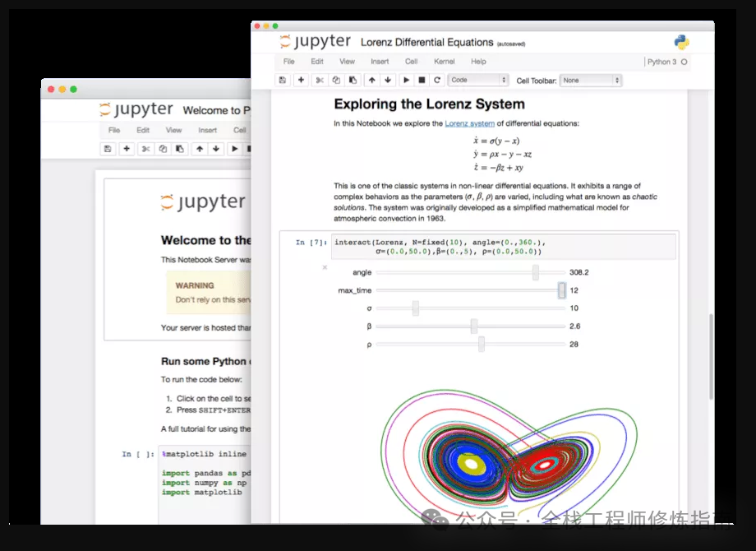This screenshot has width=756, height=551.
Task: Open the Edit menu in the Lorenz notebook
Action: click(x=316, y=62)
